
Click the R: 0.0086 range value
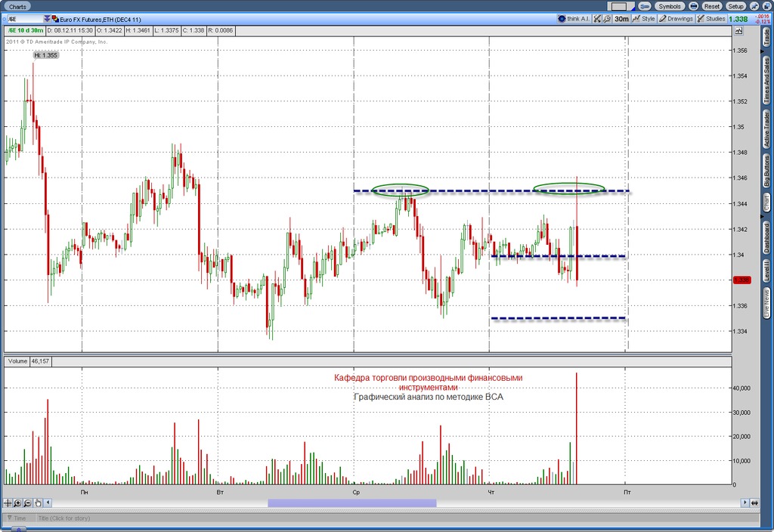(220, 30)
